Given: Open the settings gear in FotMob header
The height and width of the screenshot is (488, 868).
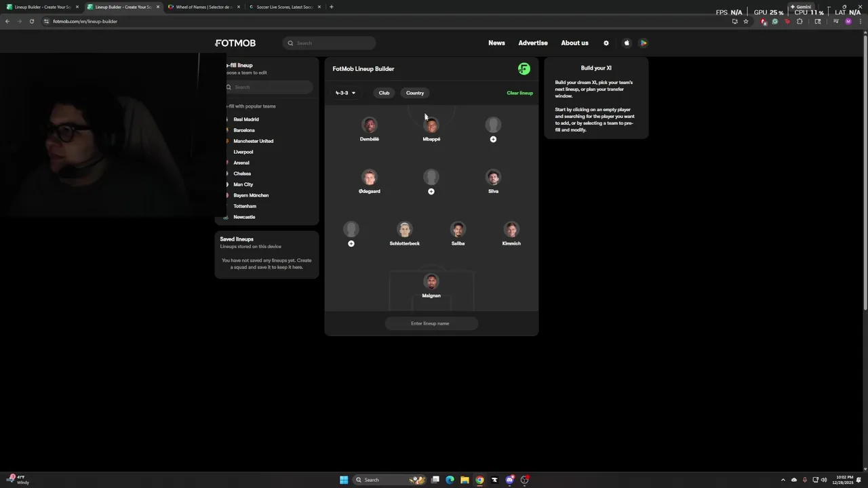Looking at the screenshot, I should (606, 43).
